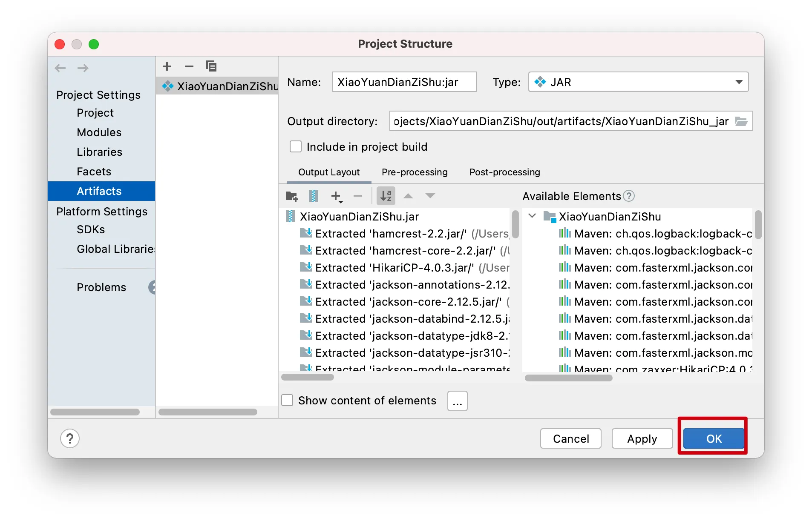
Task: Copy the selected artifact
Action: (x=211, y=66)
